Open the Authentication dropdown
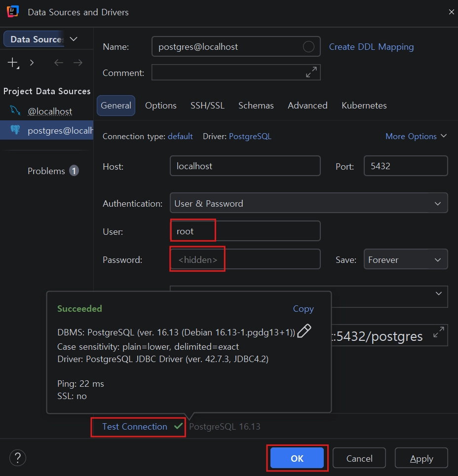 308,203
